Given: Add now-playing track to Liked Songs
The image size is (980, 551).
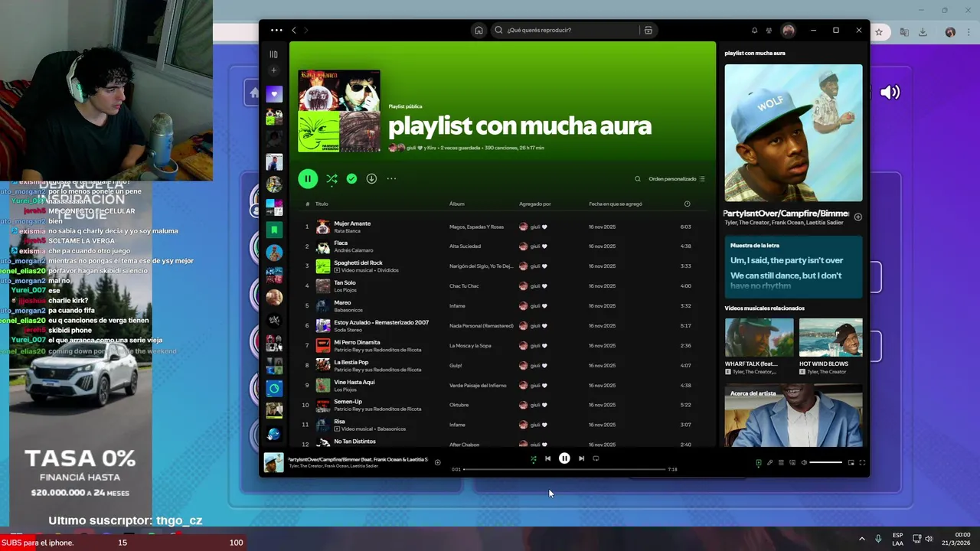Looking at the screenshot, I should (437, 462).
